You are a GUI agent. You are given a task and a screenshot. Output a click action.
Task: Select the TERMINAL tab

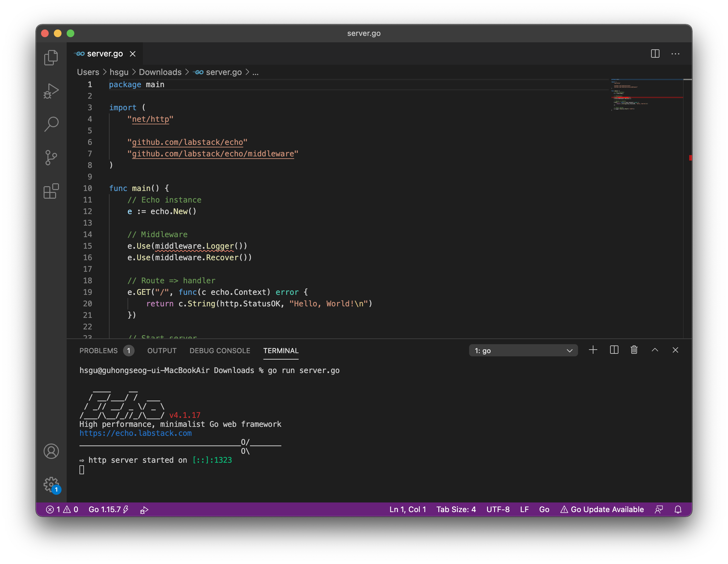[281, 351]
